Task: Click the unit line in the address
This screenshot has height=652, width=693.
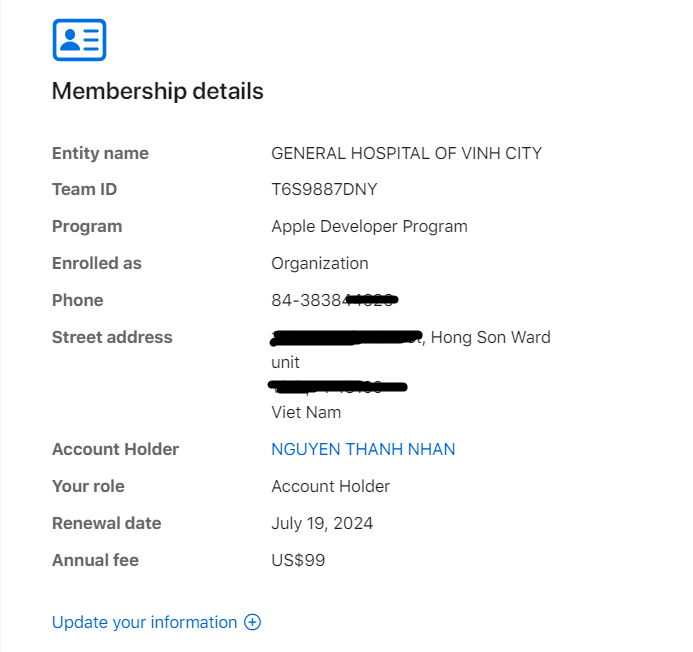Action: [285, 362]
